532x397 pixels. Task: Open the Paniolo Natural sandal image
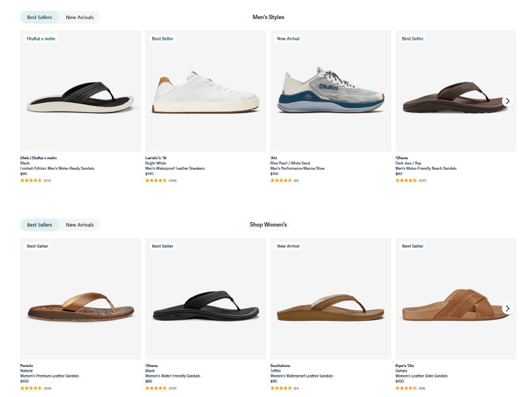coord(81,298)
